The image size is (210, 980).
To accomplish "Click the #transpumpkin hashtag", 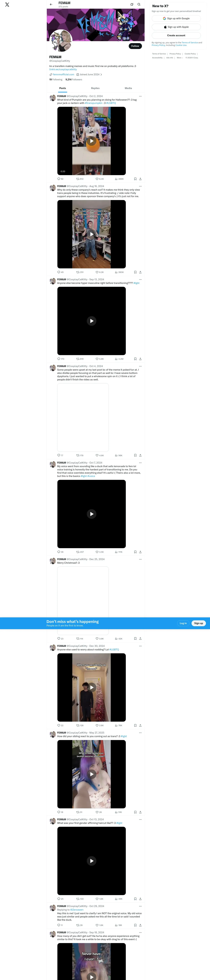I will pyautogui.click(x=94, y=103).
